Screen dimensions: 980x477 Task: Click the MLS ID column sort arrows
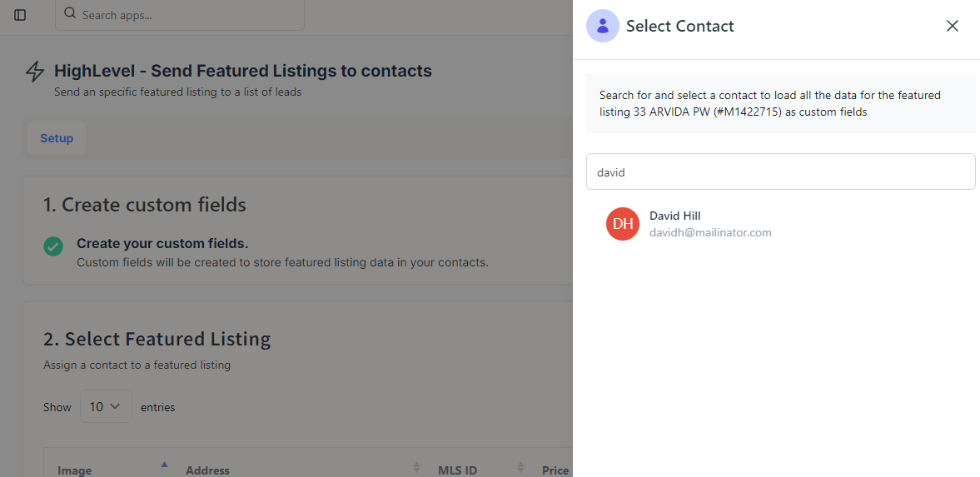click(x=520, y=468)
